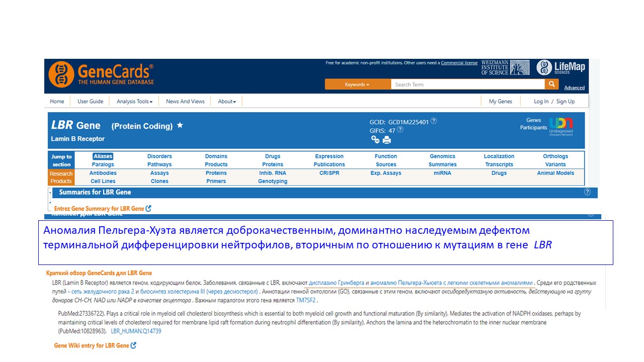644x362 pixels.
Task: Jump to Proteins in Jump to section
Action: coord(273,164)
